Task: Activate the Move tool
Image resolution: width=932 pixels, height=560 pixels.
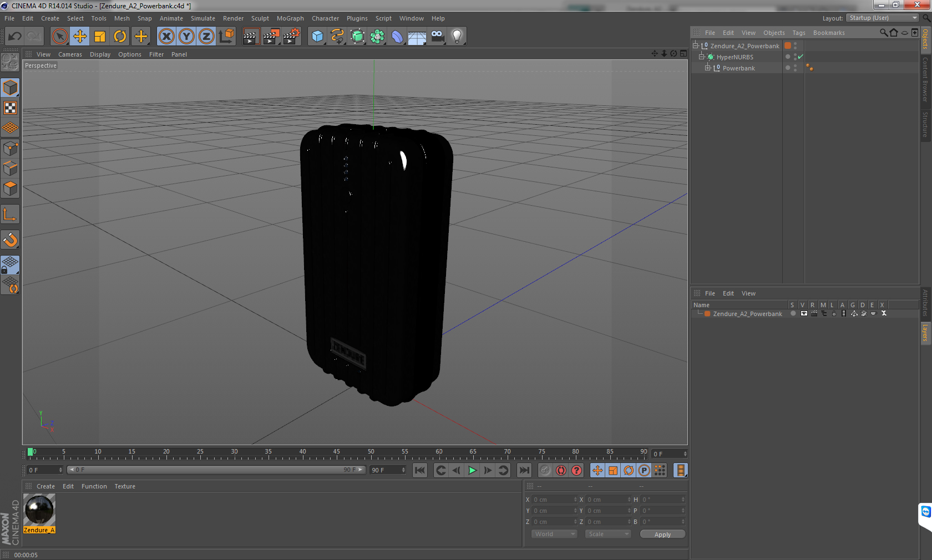Action: pyautogui.click(x=80, y=37)
